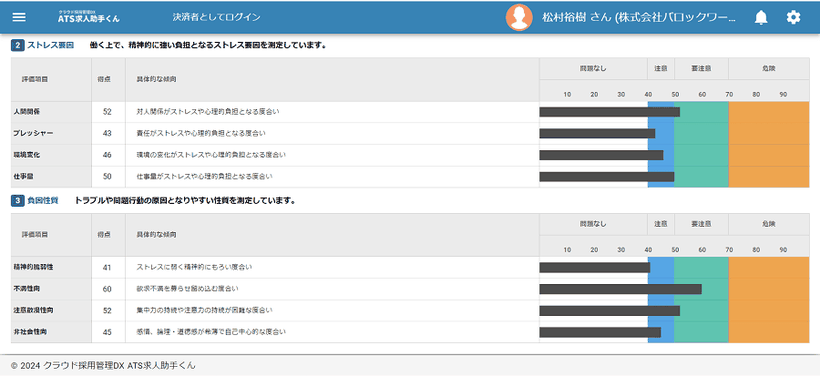Open the settings gear icon
820x376 pixels.
click(793, 18)
